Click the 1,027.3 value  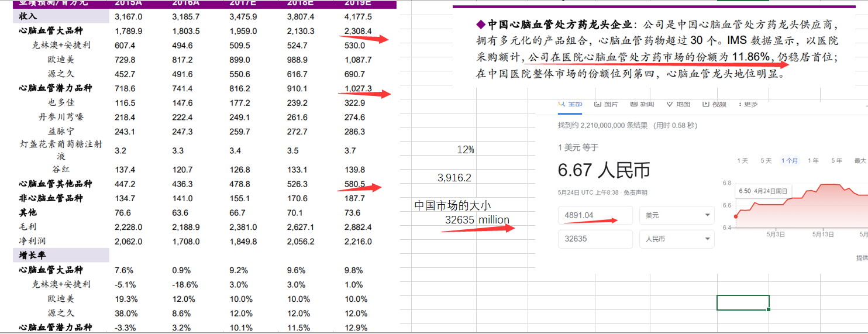click(359, 88)
